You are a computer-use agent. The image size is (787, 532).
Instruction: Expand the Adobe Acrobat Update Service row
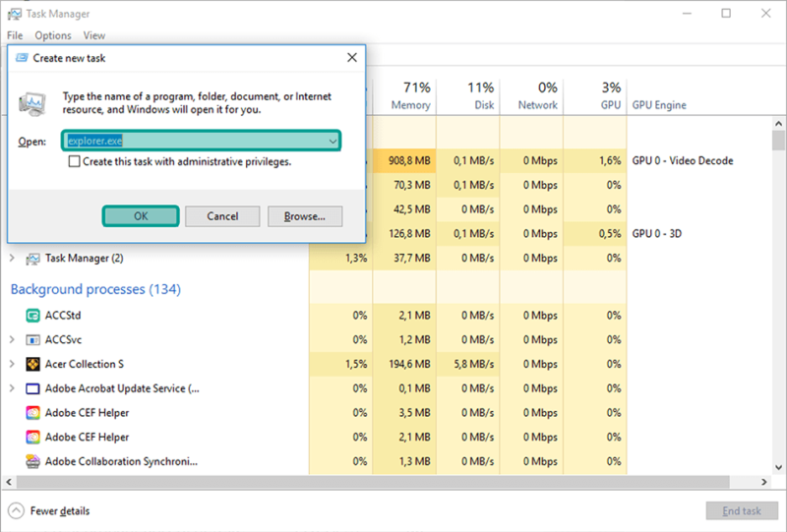(12, 388)
